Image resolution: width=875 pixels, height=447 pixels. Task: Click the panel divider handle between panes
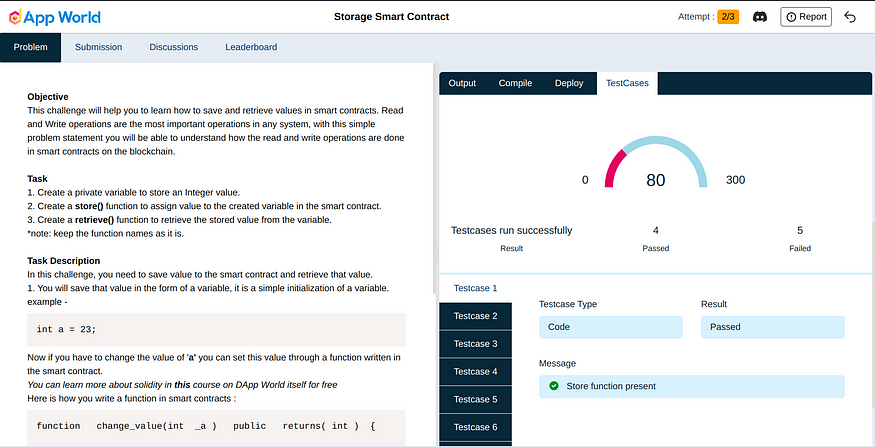click(x=438, y=254)
